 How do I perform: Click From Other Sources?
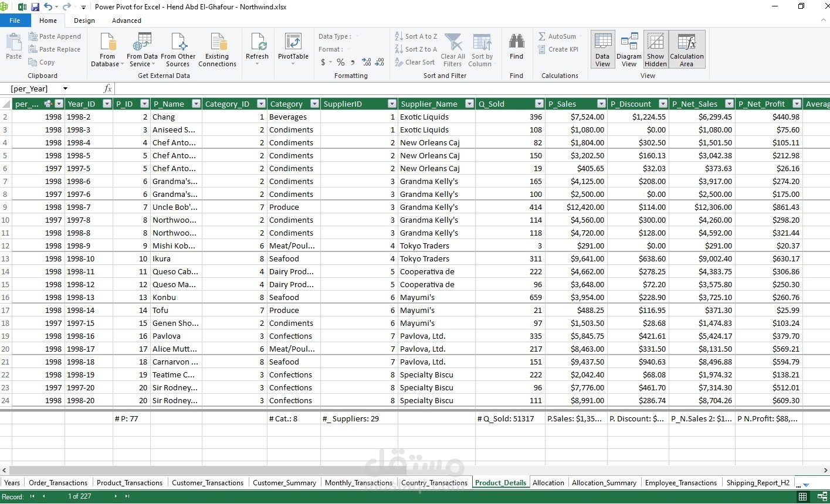(178, 50)
